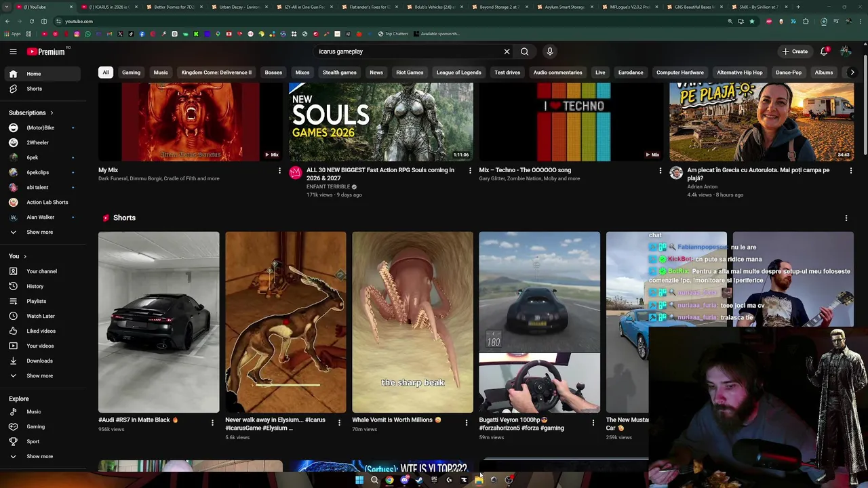Open options for Techno mix
868x488 pixels.
coord(660,171)
